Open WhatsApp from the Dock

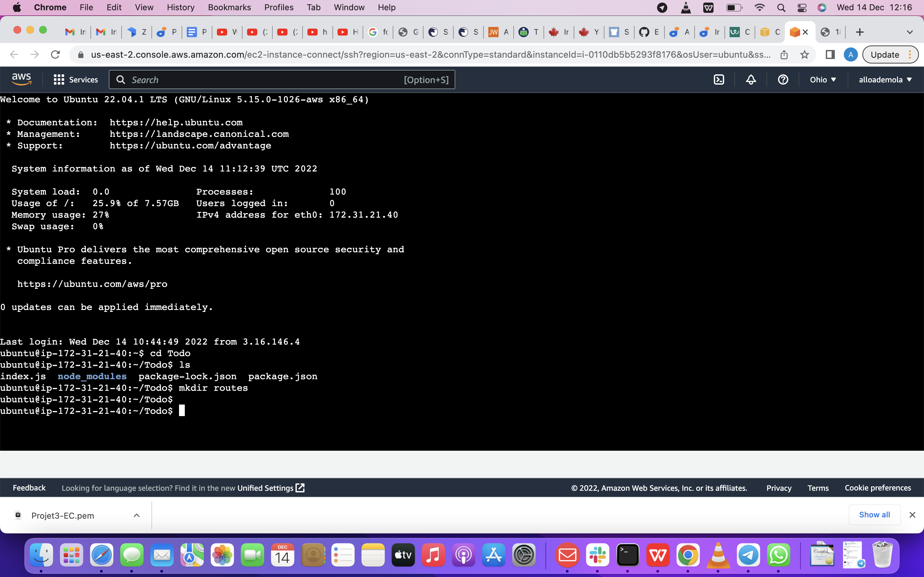coord(779,555)
